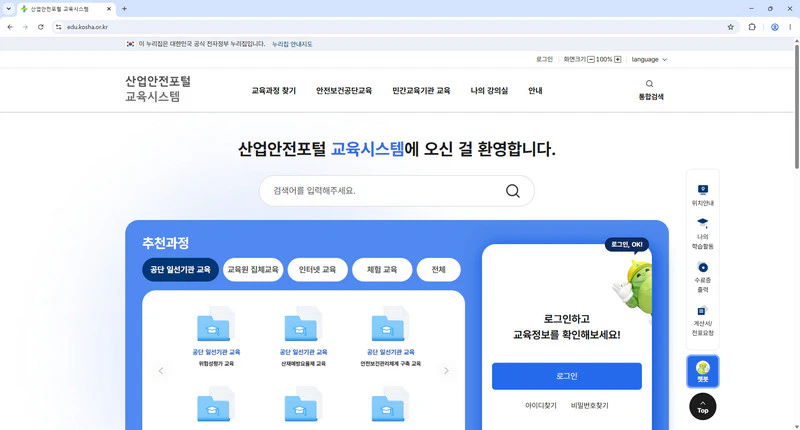
Task: Select 교육원 집체교육 tab
Action: pos(253,270)
